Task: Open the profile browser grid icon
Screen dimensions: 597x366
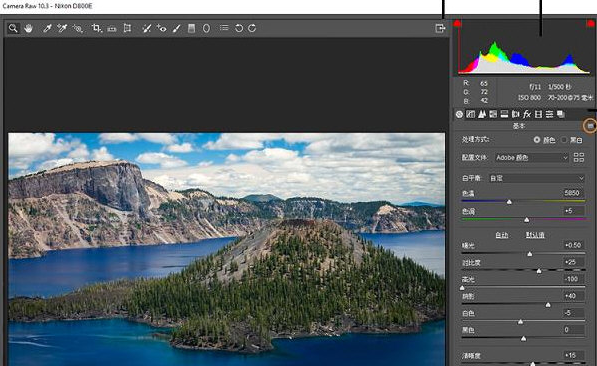Action: [x=579, y=157]
